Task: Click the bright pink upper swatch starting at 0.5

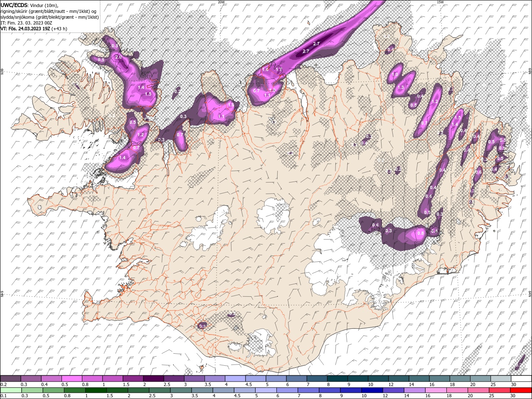Action: (72, 378)
